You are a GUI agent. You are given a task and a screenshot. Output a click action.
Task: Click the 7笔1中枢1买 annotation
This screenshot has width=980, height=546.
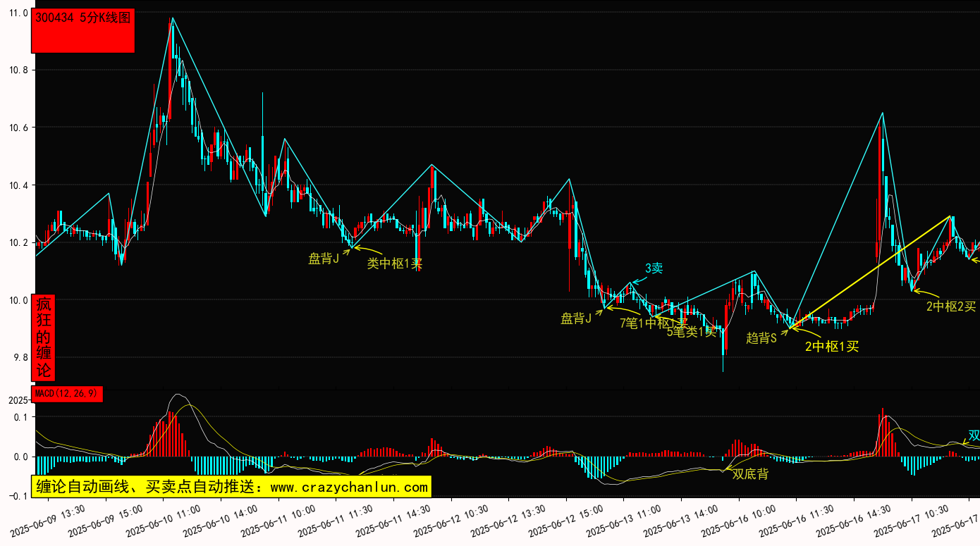[x=653, y=323]
